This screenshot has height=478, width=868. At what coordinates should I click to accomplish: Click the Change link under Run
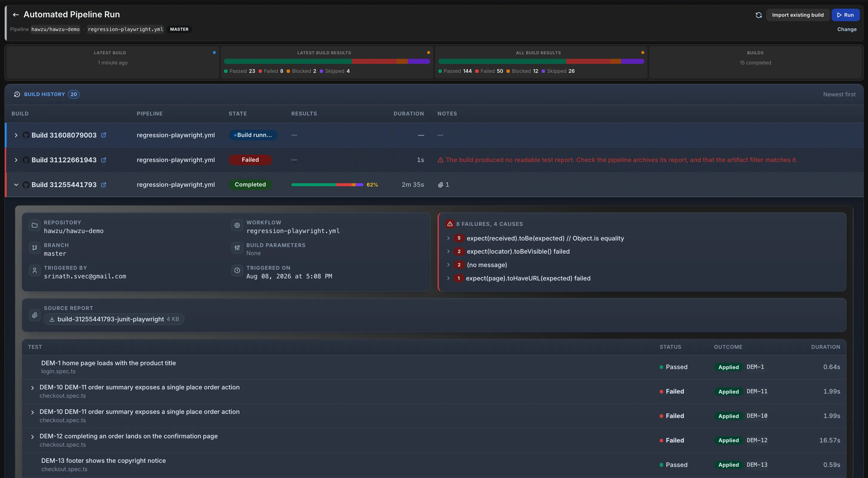847,29
